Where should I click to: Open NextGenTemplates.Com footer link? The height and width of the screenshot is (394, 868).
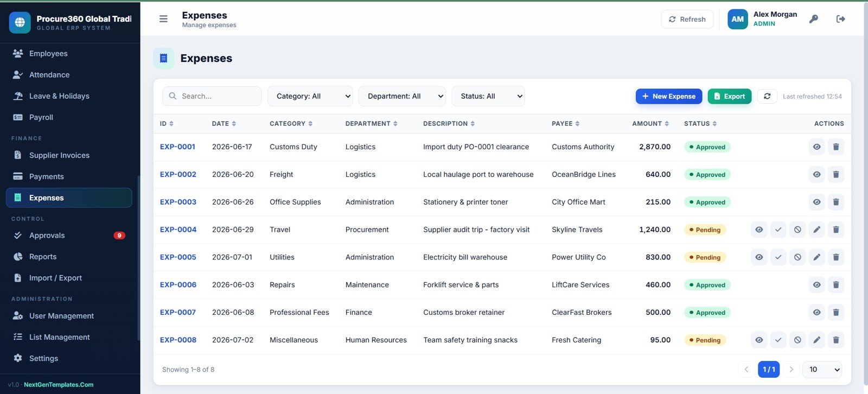(x=59, y=385)
